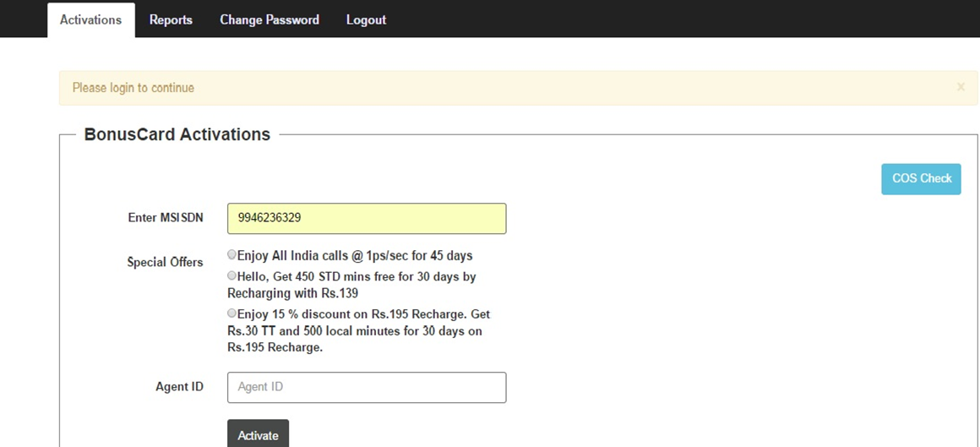Select the All India calls 1ps/sec radio button
This screenshot has width=980, height=447.
[x=231, y=255]
